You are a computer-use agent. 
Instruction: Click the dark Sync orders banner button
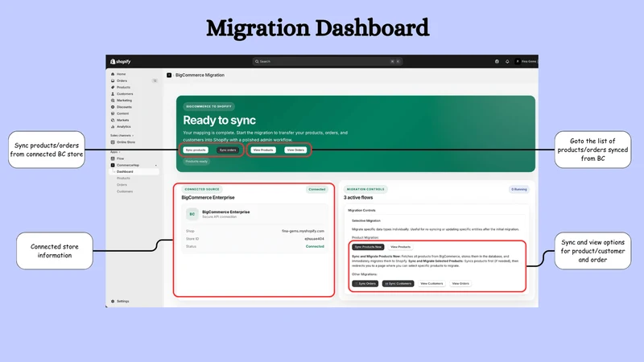(228, 150)
